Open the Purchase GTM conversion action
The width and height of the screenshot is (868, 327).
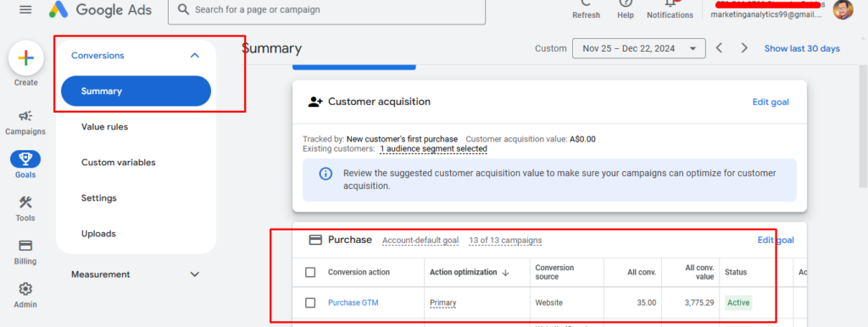click(353, 302)
